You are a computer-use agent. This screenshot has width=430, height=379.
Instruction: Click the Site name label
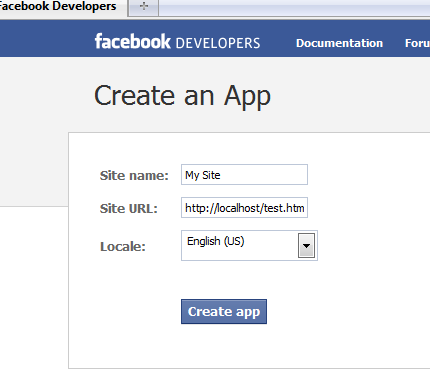[x=134, y=176]
